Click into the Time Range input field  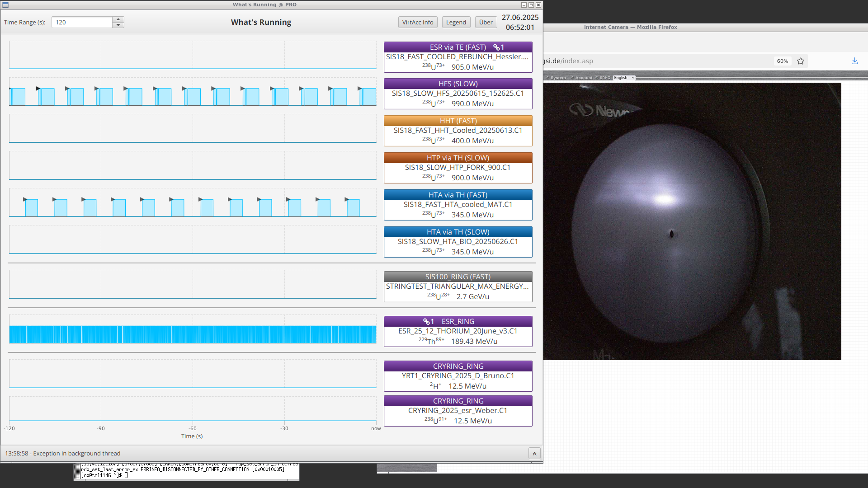click(x=82, y=22)
